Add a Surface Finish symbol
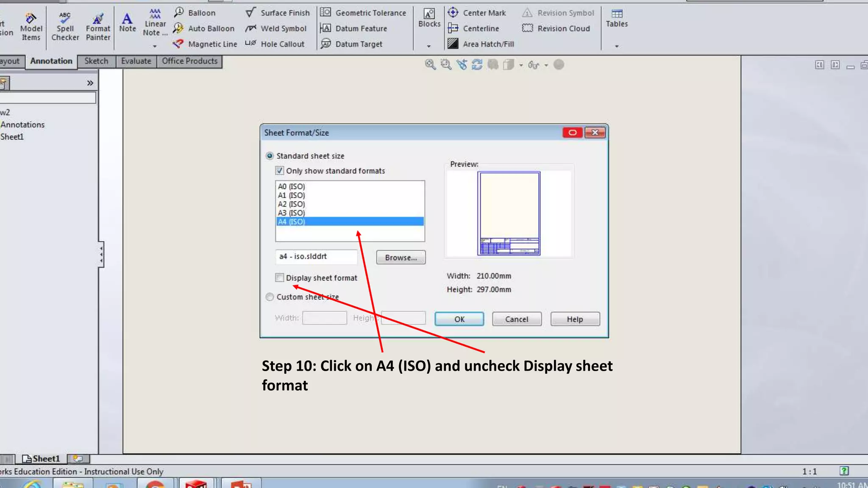The height and width of the screenshot is (488, 868). pyautogui.click(x=278, y=13)
